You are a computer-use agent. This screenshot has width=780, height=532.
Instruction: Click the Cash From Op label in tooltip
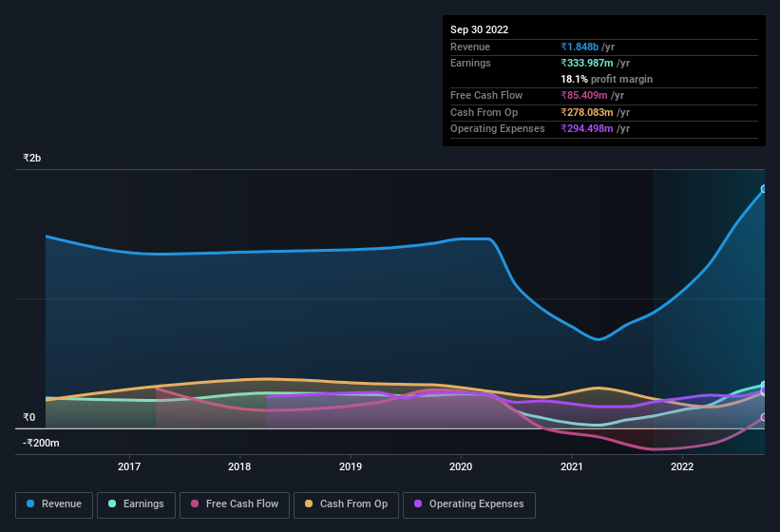[484, 112]
